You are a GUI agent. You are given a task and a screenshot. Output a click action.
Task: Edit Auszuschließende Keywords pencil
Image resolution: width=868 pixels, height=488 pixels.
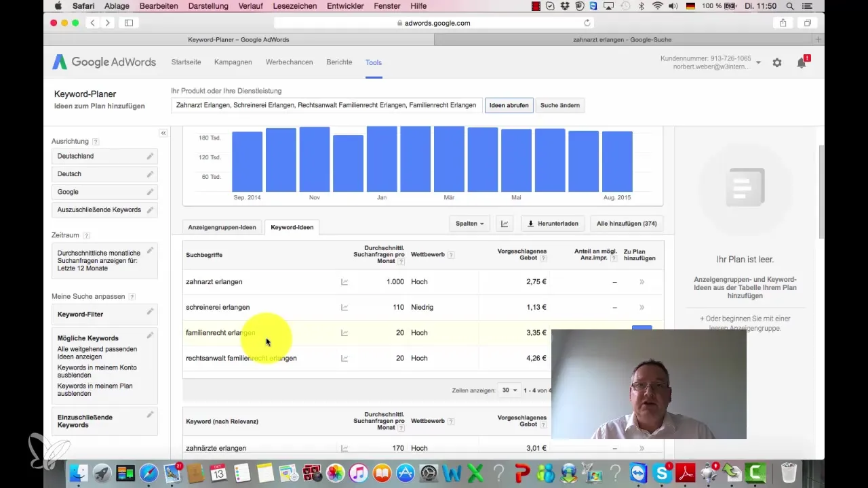coord(150,209)
